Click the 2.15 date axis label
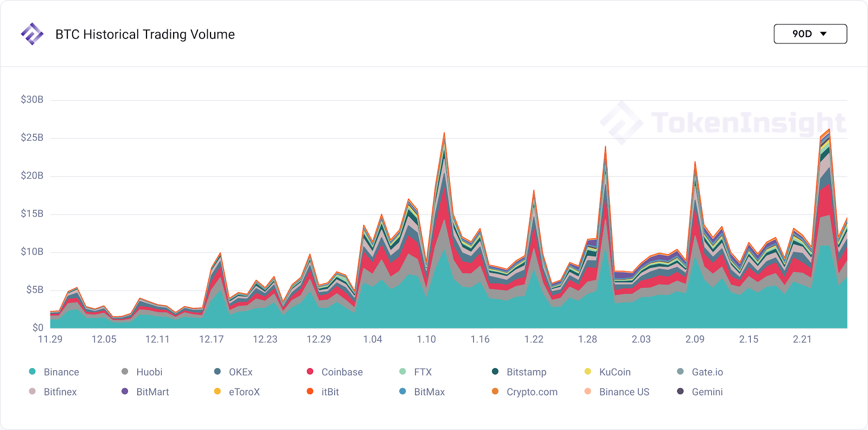 click(x=749, y=339)
